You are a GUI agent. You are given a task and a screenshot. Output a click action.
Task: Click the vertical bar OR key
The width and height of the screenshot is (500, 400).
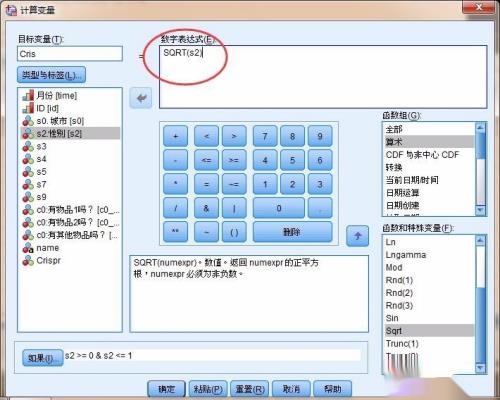click(x=234, y=208)
